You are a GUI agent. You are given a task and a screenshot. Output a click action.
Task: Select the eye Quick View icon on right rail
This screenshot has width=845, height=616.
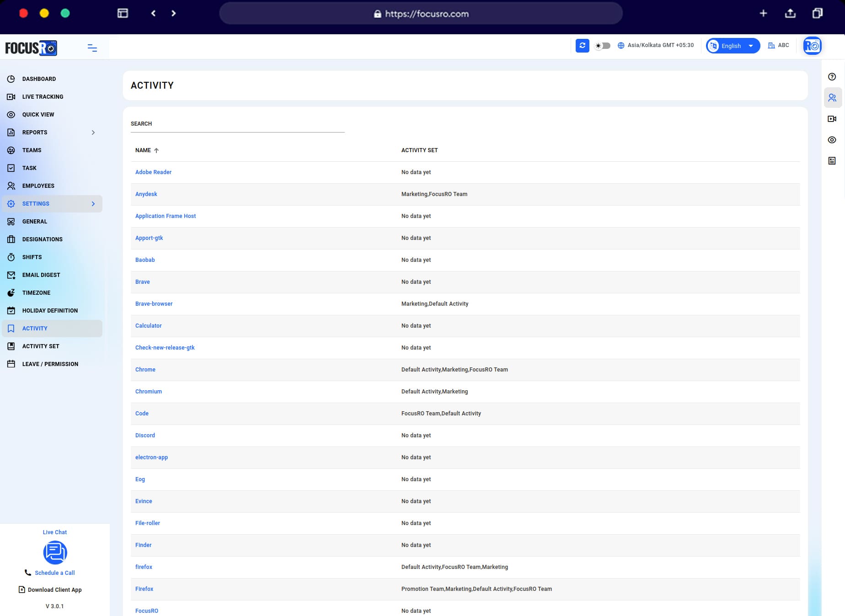point(832,140)
